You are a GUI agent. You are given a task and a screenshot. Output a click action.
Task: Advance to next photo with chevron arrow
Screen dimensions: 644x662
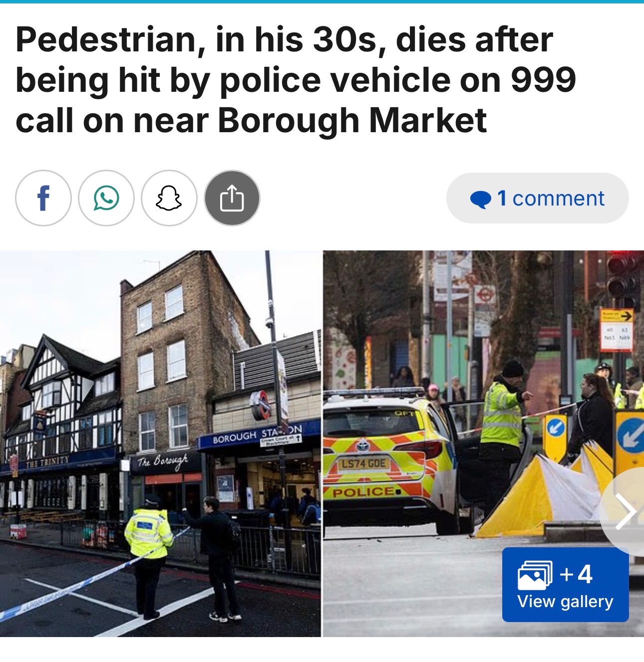coord(625,512)
